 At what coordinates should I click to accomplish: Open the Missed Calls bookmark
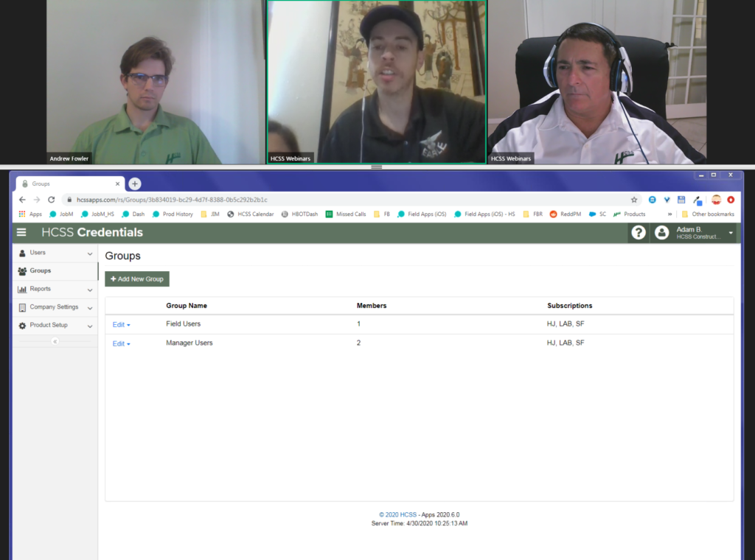pyautogui.click(x=346, y=214)
